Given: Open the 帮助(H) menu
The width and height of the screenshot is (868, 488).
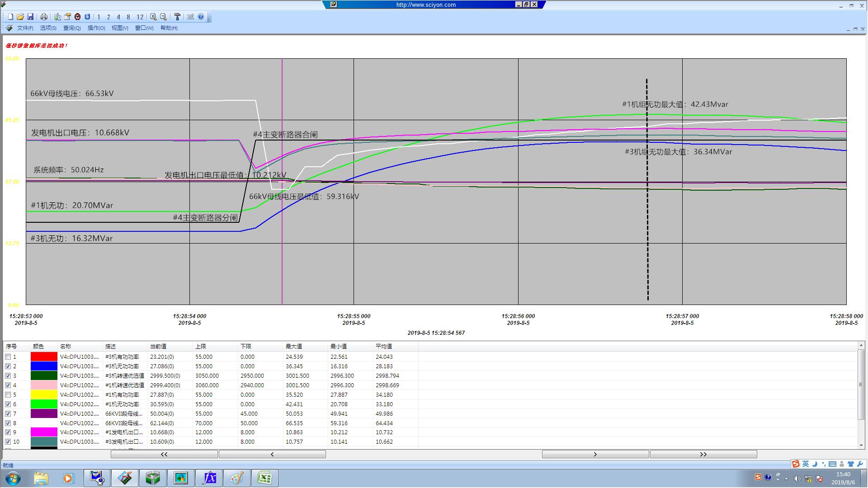Looking at the screenshot, I should click(169, 28).
